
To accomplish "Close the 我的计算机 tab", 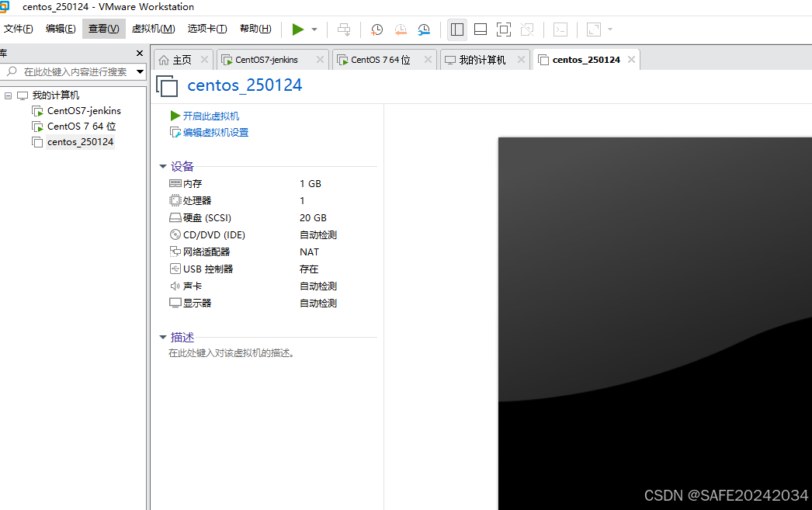I will click(521, 60).
